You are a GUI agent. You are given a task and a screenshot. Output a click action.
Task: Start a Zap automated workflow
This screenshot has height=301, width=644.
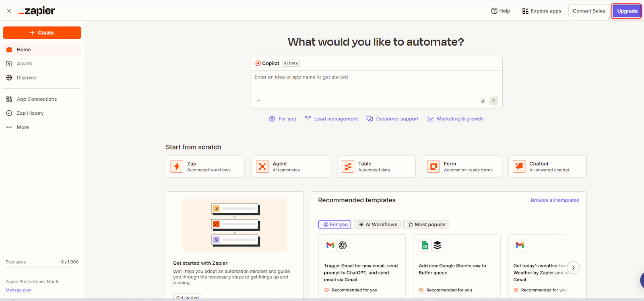(205, 166)
